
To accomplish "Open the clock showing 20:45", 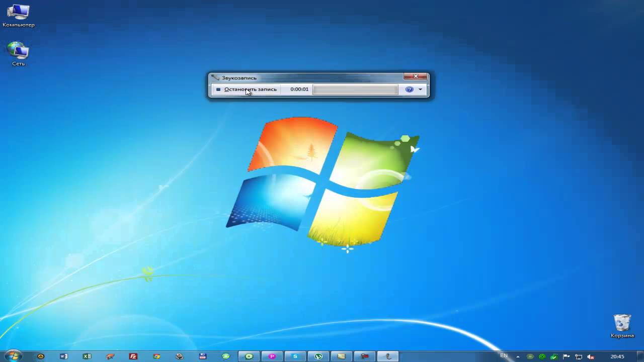I will (x=617, y=356).
